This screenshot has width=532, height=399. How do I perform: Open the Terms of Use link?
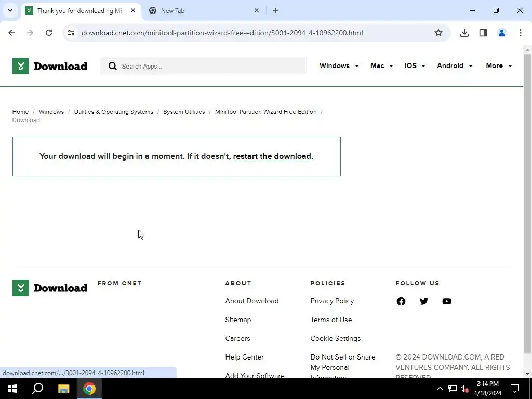point(331,320)
